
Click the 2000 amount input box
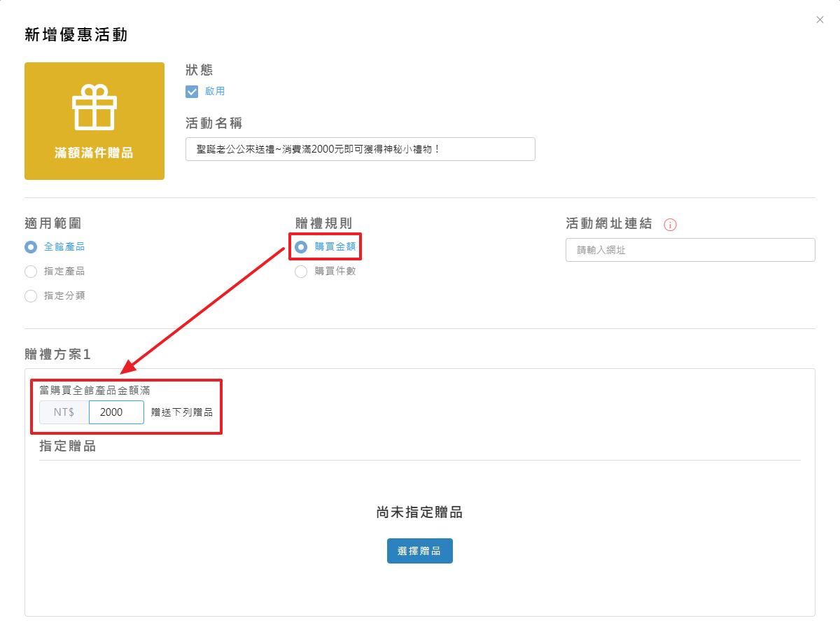pos(116,412)
